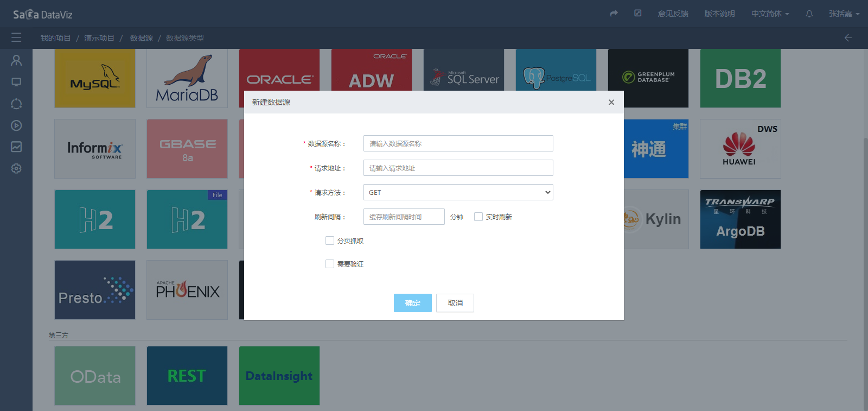This screenshot has height=411, width=868.
Task: Open the hamburger menu icon
Action: [16, 37]
